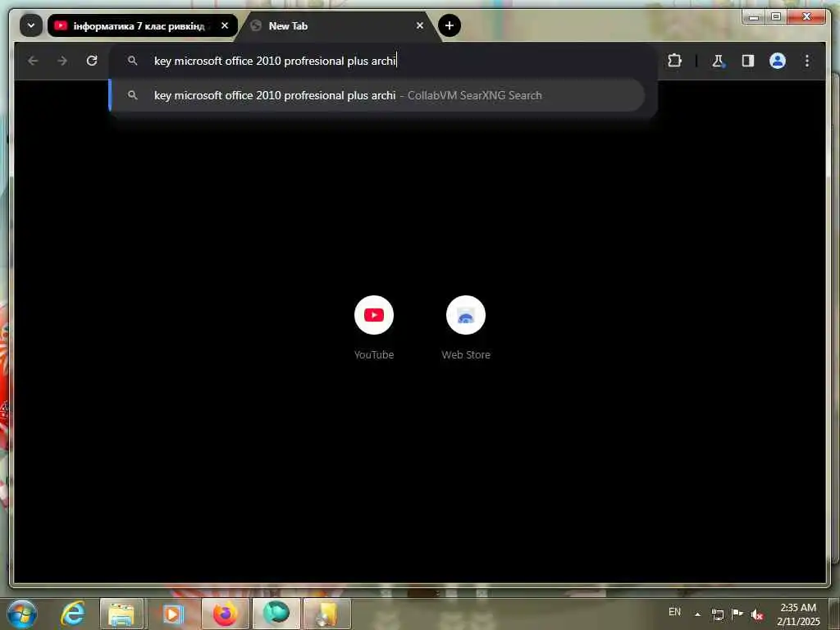Viewport: 840px width, 630px height.
Task: Open the Action Center flag icon
Action: (737, 614)
